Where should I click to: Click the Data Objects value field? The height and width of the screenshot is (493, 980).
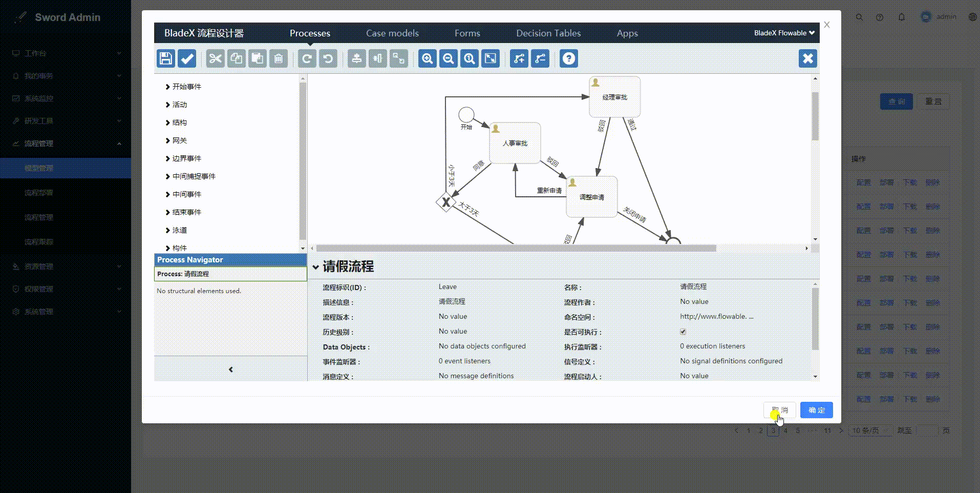click(482, 346)
